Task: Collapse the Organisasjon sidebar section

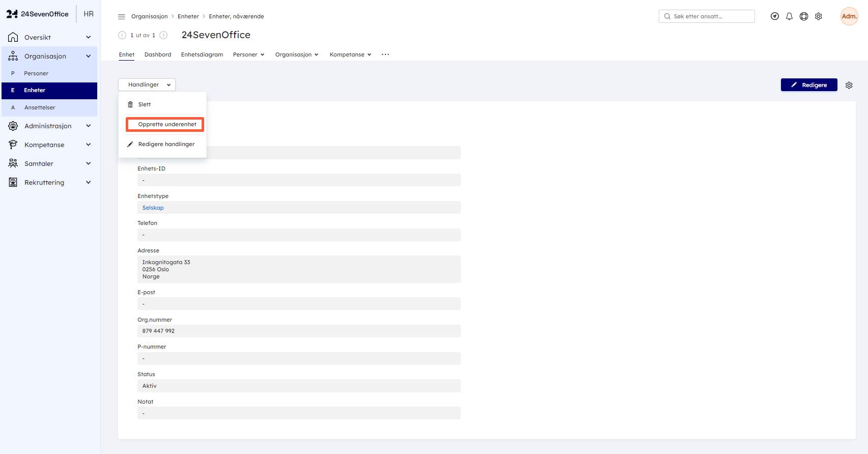Action: (89, 56)
